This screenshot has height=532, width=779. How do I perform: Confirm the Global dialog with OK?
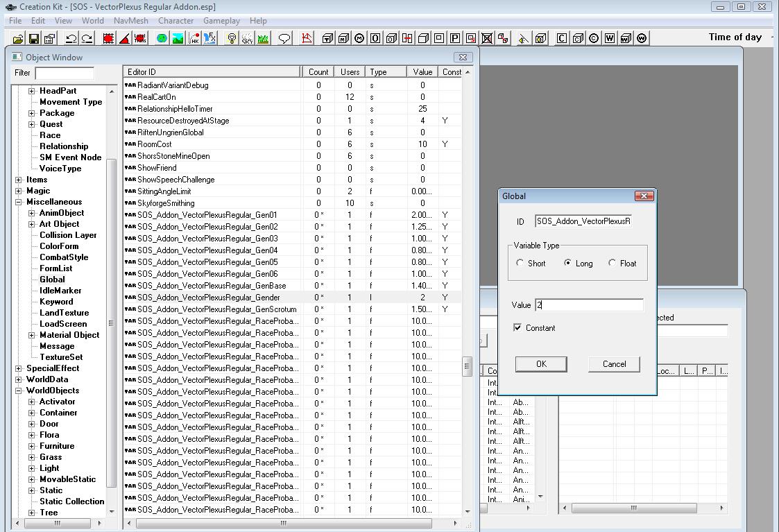tap(541, 364)
